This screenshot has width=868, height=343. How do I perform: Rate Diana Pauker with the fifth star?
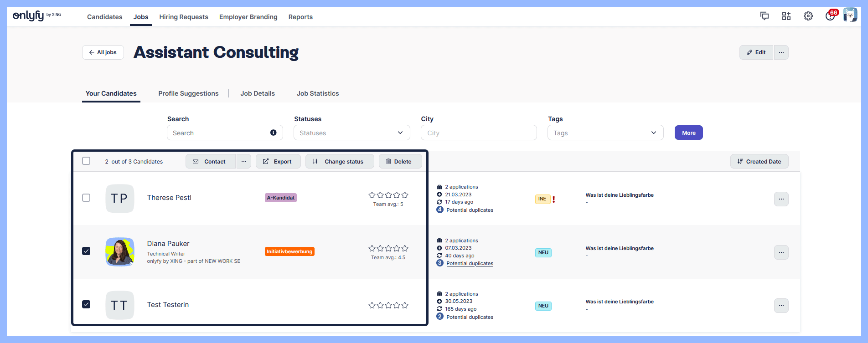405,248
